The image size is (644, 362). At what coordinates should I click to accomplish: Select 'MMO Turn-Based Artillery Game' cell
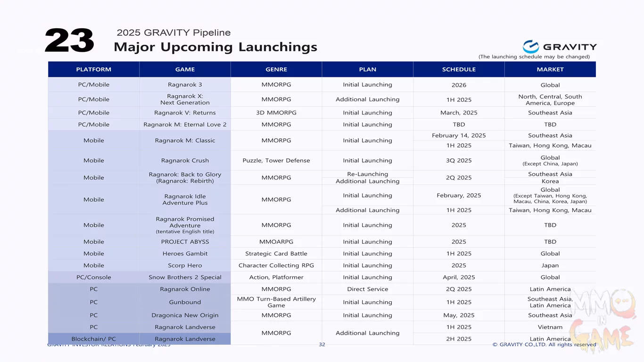[276, 302]
